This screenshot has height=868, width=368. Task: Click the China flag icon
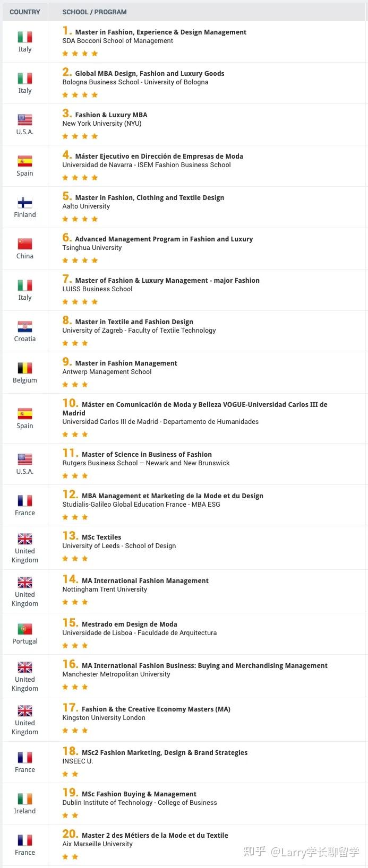click(x=25, y=244)
